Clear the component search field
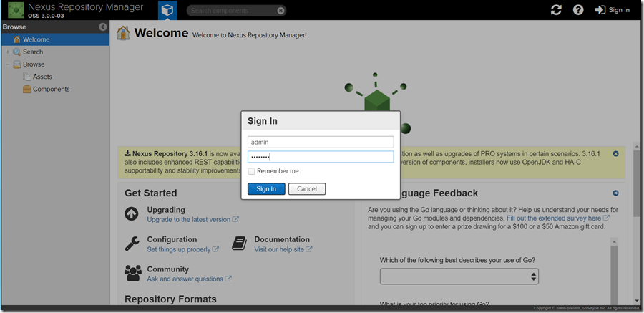 coord(280,11)
